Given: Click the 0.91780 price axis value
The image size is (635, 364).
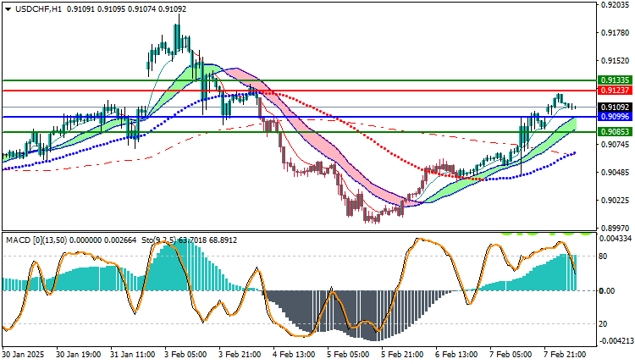Looking at the screenshot, I should [x=616, y=33].
